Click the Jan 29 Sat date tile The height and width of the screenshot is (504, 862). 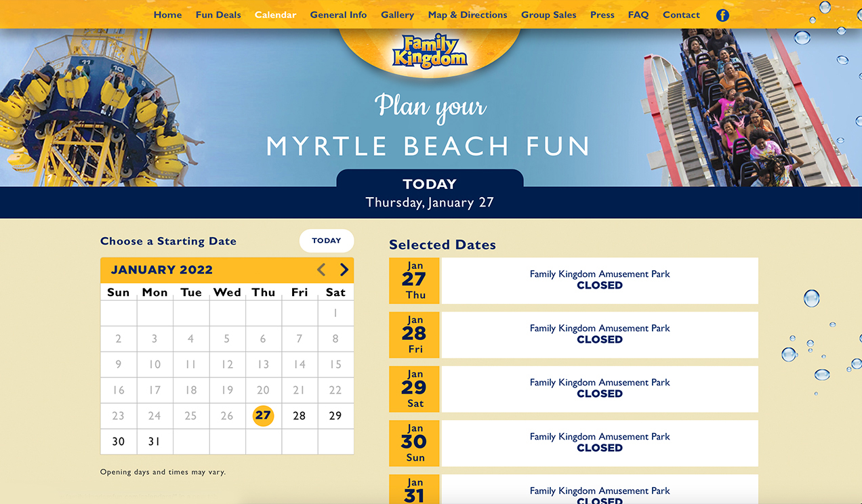point(414,389)
